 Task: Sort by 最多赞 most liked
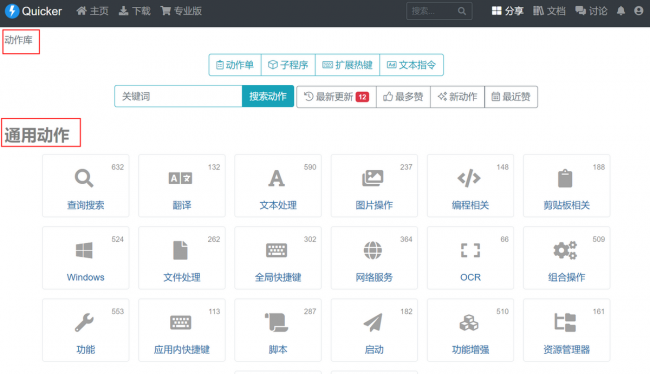pos(403,97)
